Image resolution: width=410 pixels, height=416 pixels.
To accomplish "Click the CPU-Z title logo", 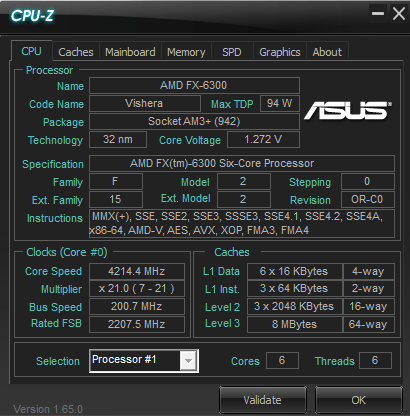I will click(32, 16).
